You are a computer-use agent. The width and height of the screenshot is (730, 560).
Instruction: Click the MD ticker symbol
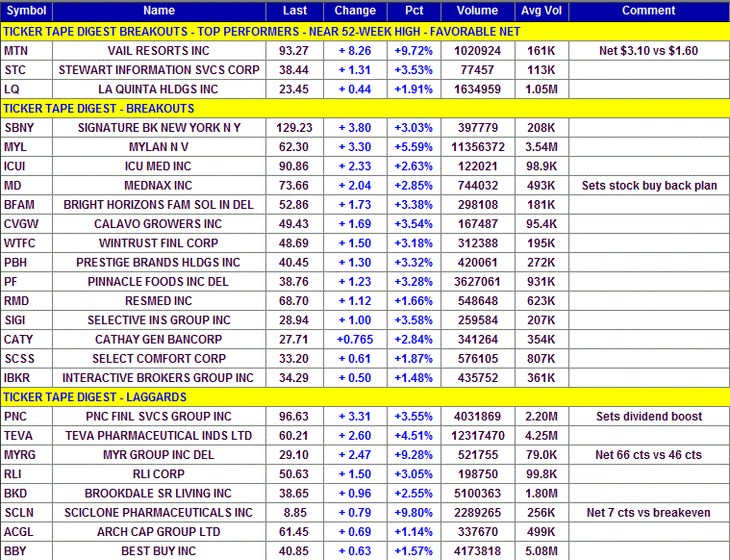click(13, 186)
